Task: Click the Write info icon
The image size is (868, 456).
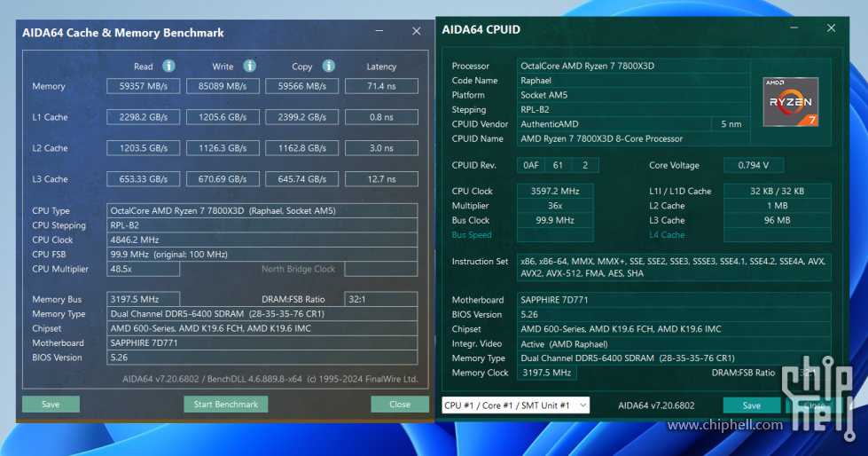Action: click(250, 66)
